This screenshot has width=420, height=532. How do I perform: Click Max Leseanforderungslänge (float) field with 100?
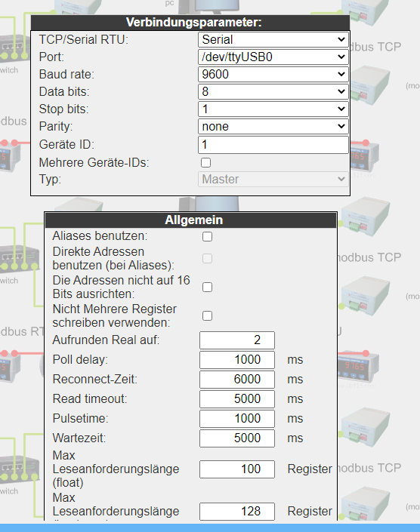(x=237, y=469)
